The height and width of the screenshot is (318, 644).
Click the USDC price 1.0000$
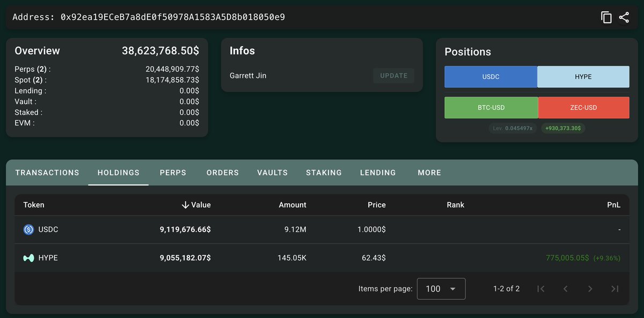(x=371, y=230)
